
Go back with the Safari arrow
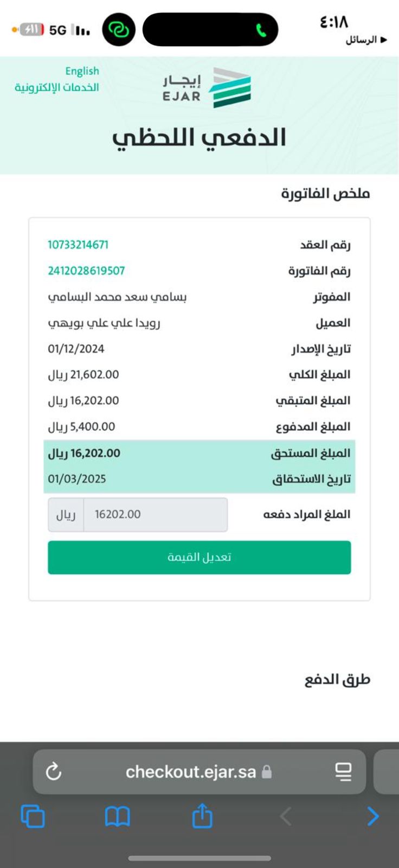(x=286, y=816)
